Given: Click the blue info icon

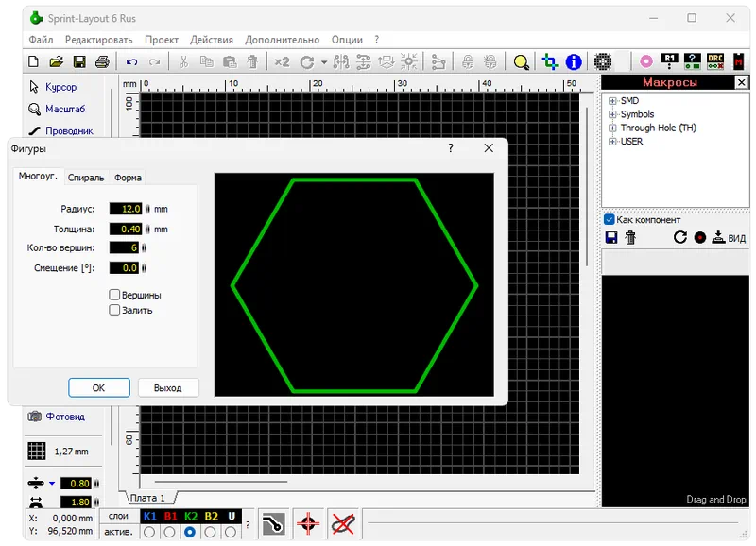Looking at the screenshot, I should pyautogui.click(x=574, y=61).
